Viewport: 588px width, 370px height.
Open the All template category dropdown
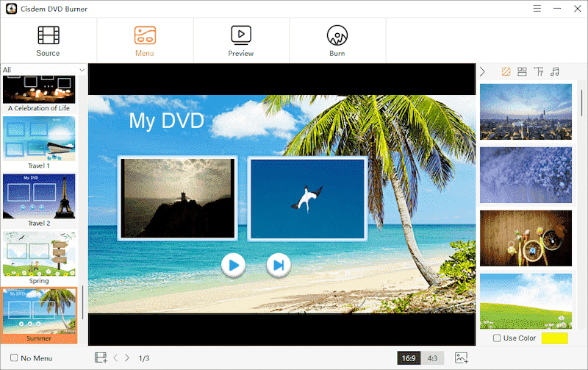[x=43, y=70]
